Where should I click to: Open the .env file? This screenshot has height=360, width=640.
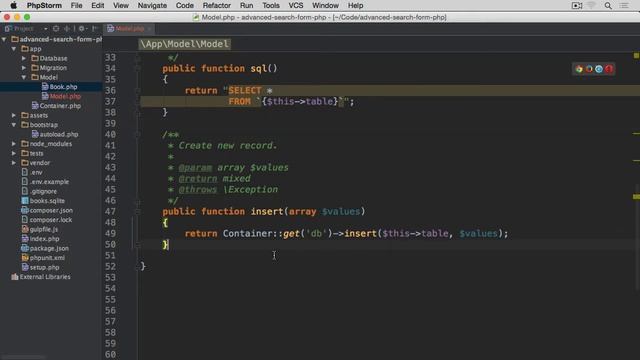(32, 172)
